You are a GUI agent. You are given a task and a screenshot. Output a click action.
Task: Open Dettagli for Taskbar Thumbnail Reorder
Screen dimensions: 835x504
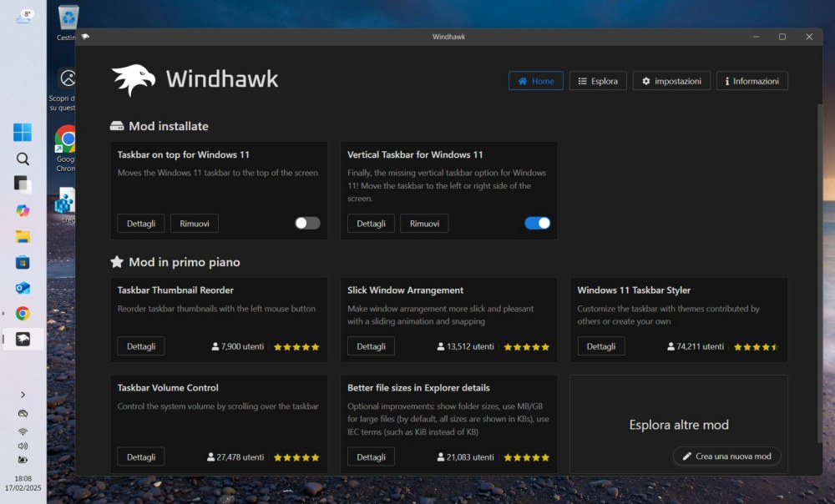(x=141, y=346)
